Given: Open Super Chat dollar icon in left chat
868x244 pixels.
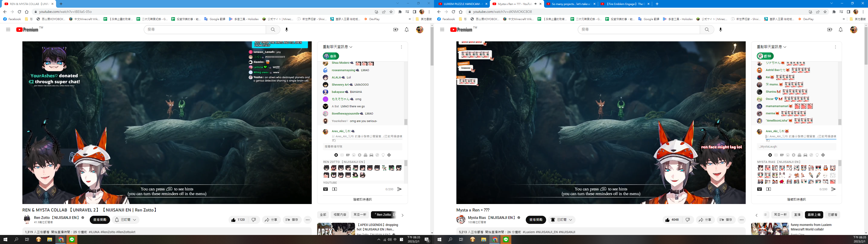Looking at the screenshot, I should coord(335,189).
